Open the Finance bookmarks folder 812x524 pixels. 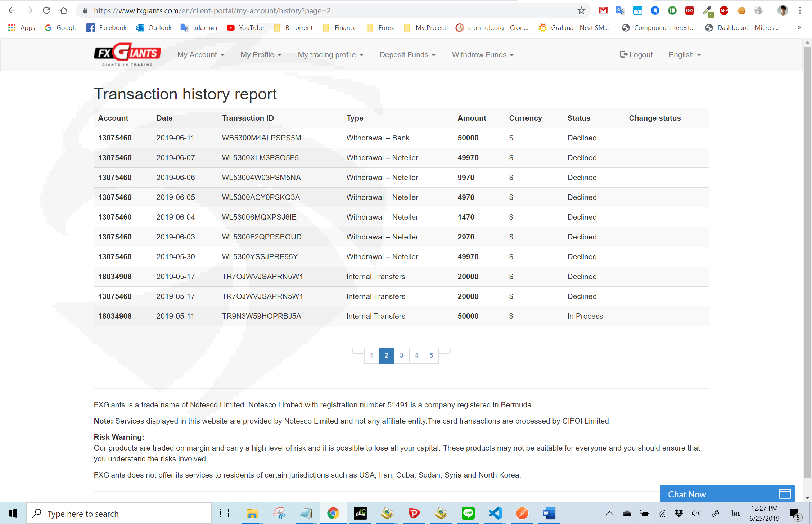pos(340,28)
